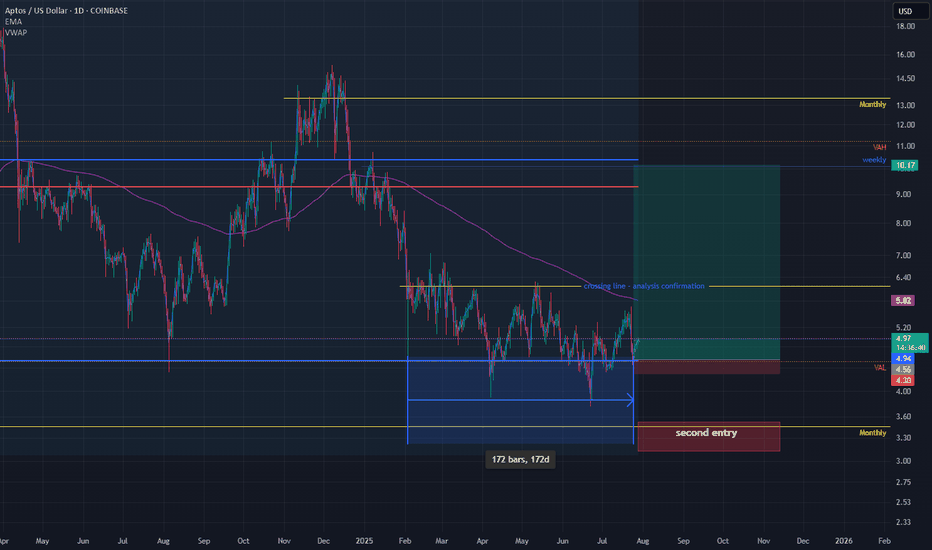Image resolution: width=932 pixels, height=550 pixels.
Task: Select the blue "weekly" level label
Action: [x=874, y=160]
